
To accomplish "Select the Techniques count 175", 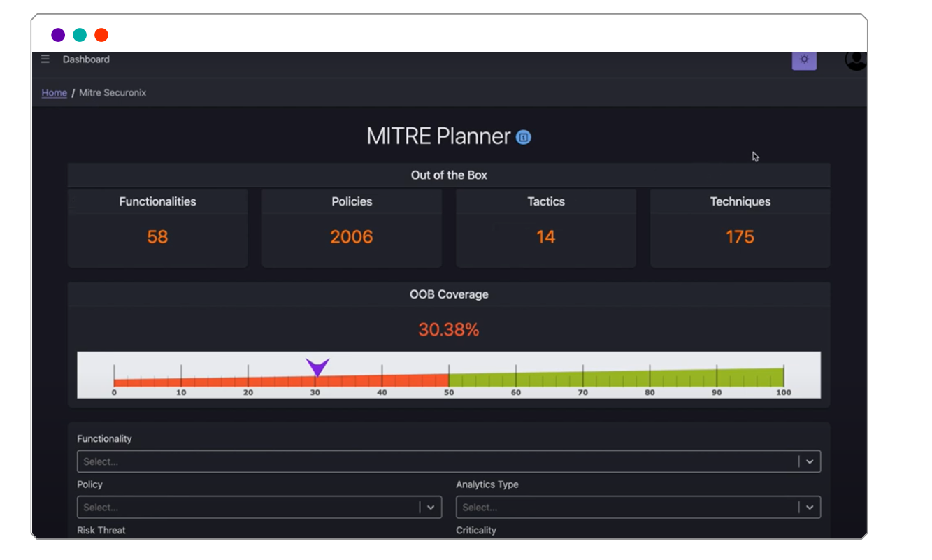I will 740,237.
